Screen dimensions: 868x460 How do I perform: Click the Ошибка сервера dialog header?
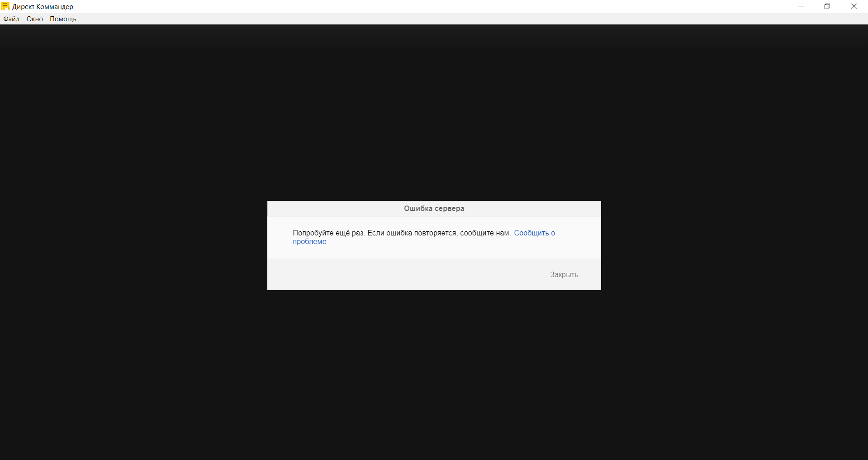tap(434, 209)
